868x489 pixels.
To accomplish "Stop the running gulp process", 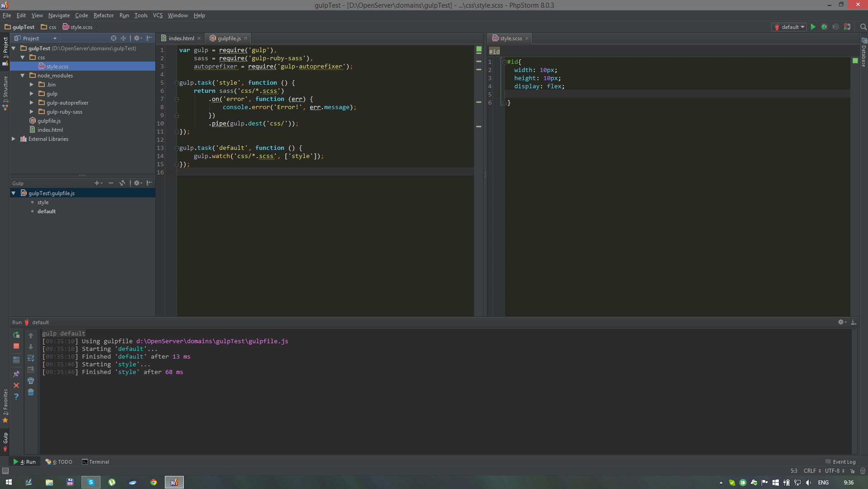I will pos(16,346).
